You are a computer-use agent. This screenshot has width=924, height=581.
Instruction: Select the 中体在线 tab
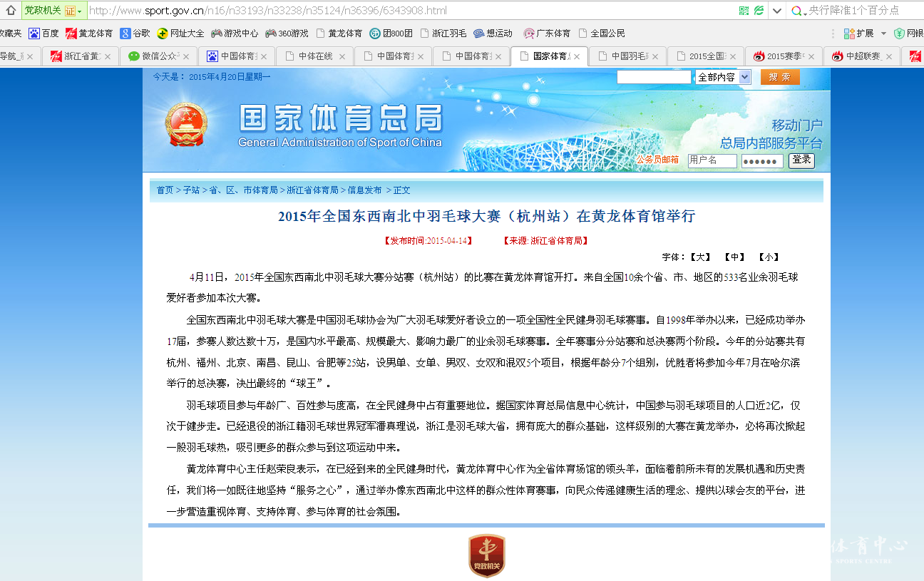(x=315, y=56)
